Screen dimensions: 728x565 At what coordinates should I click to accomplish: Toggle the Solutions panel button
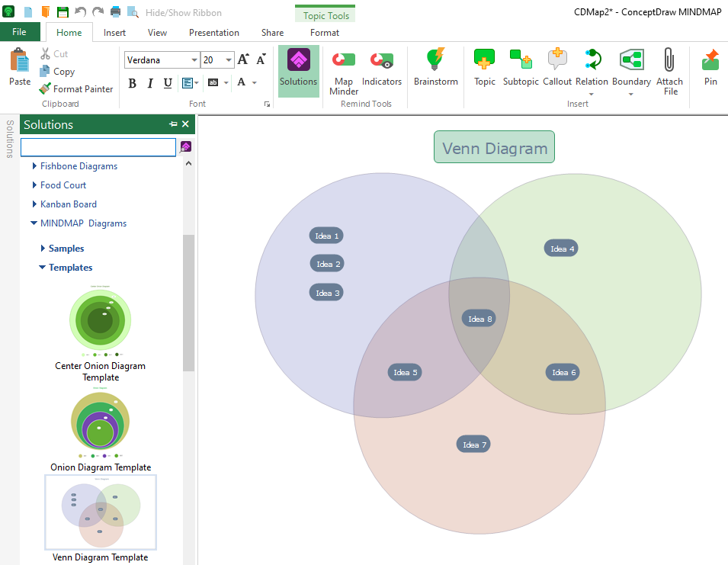pyautogui.click(x=299, y=71)
